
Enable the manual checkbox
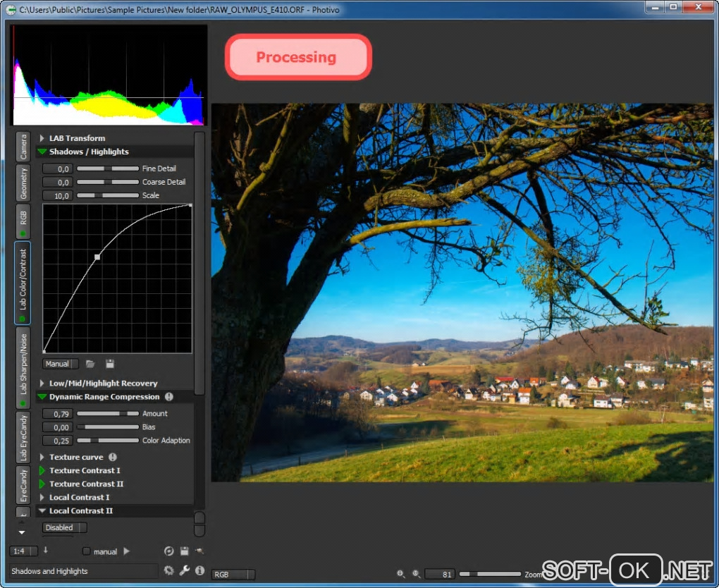pyautogui.click(x=86, y=551)
